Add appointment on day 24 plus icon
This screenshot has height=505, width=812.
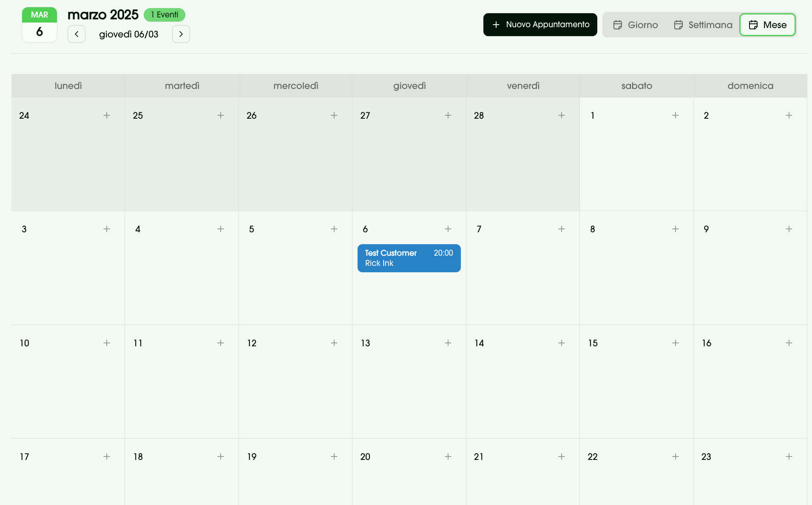[x=107, y=115]
